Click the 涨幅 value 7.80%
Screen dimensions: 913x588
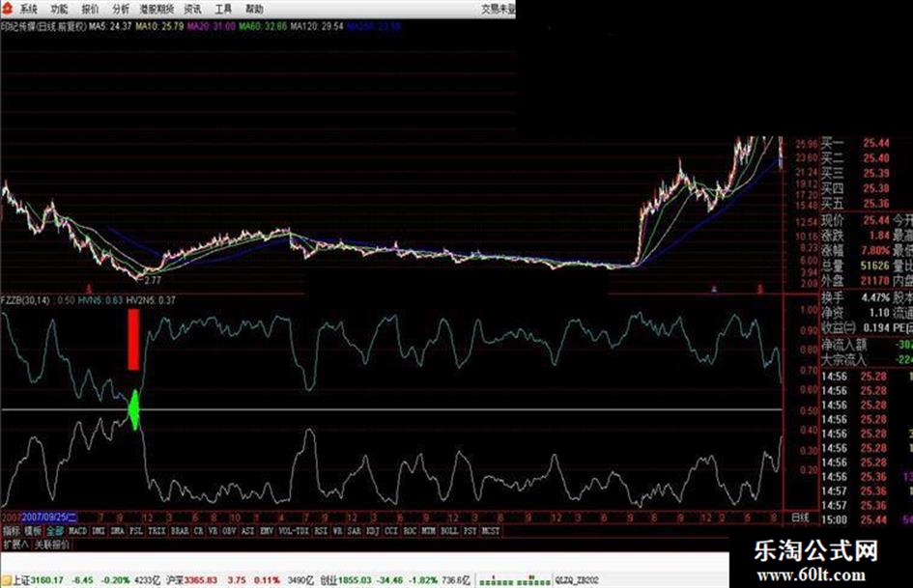(876, 250)
